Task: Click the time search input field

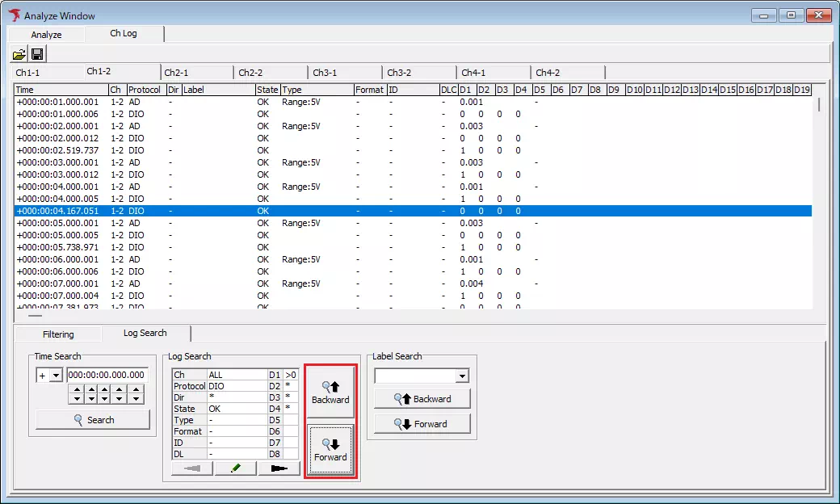Action: point(106,376)
